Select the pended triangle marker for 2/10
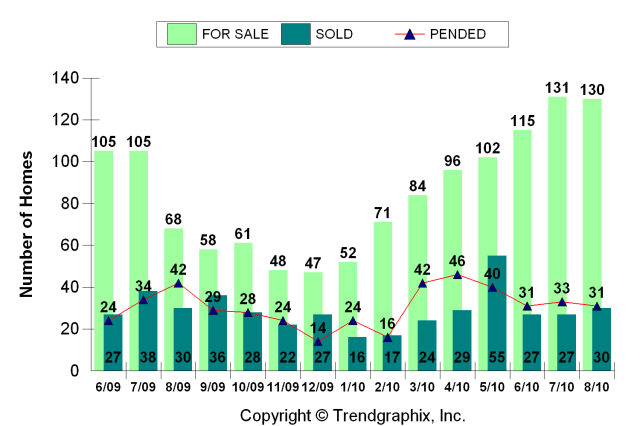The height and width of the screenshot is (426, 640). click(x=388, y=337)
